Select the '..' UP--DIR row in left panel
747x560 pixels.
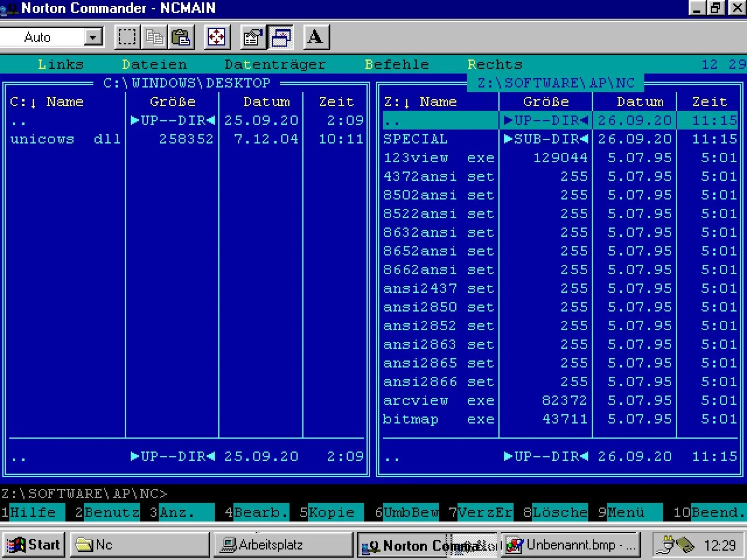pyautogui.click(x=187, y=120)
